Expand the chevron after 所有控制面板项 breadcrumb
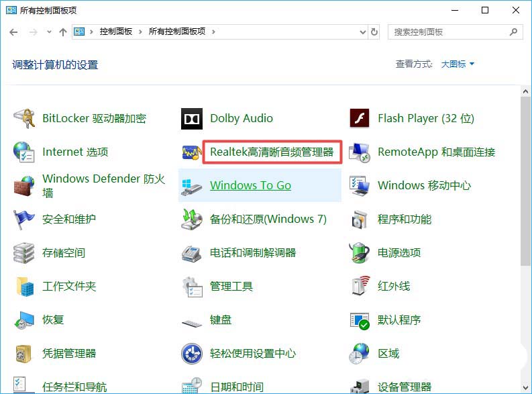The width and height of the screenshot is (532, 394). tap(213, 32)
